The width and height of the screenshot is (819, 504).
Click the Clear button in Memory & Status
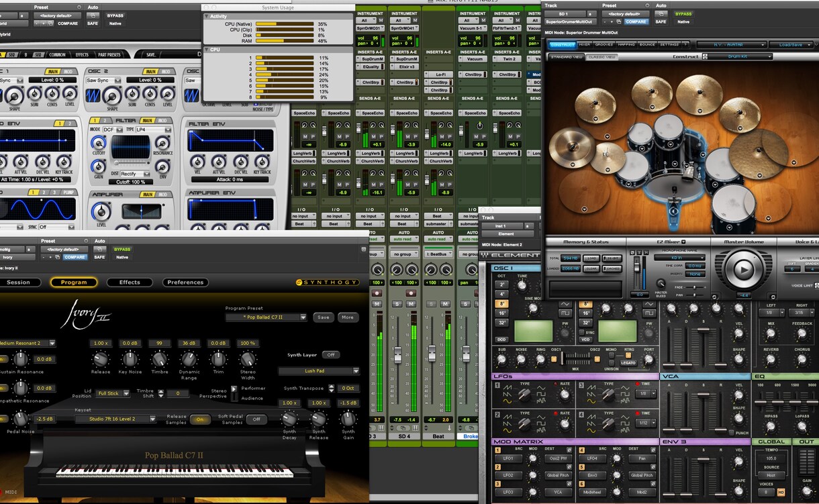click(x=591, y=268)
